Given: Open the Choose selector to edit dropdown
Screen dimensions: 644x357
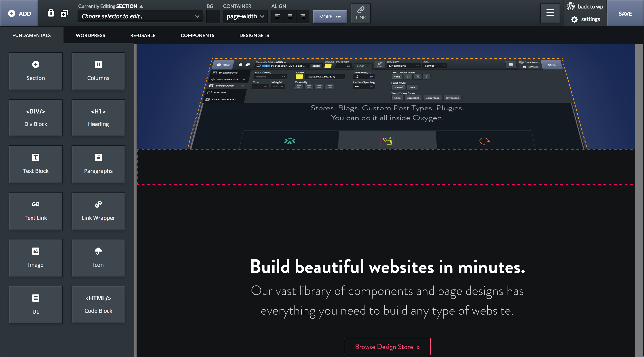Looking at the screenshot, I should pos(140,17).
